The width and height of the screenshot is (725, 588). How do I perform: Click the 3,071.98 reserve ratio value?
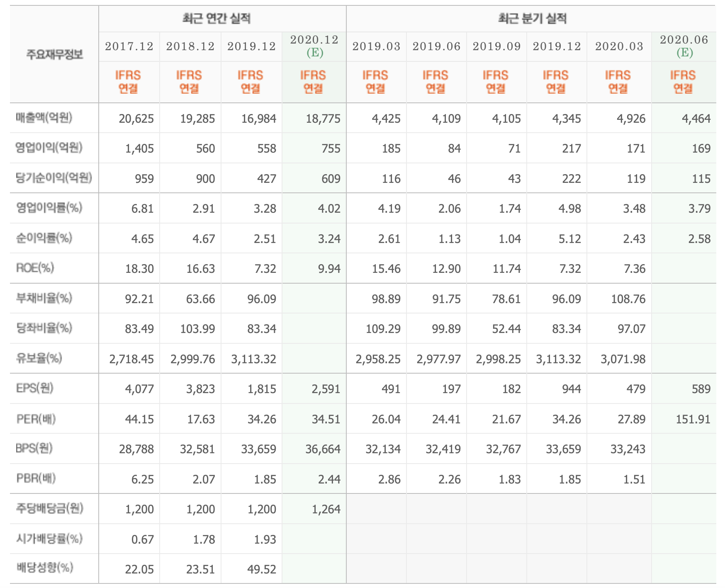coord(623,359)
